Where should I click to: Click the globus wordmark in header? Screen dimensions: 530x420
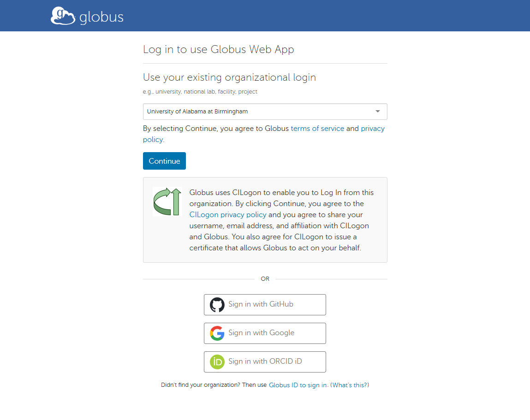coord(101,17)
